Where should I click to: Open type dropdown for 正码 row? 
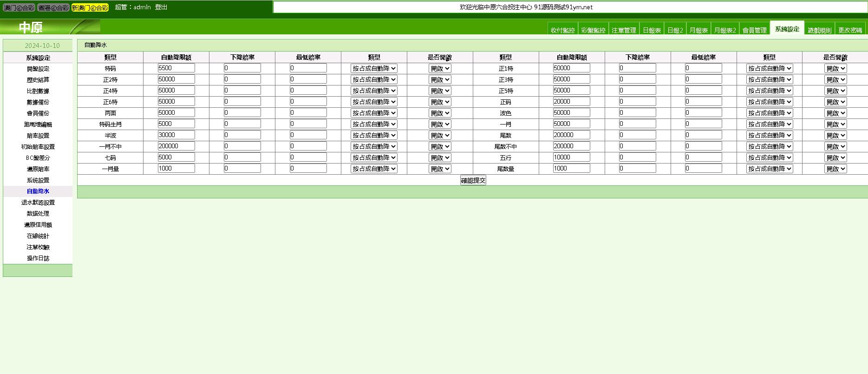click(x=770, y=102)
